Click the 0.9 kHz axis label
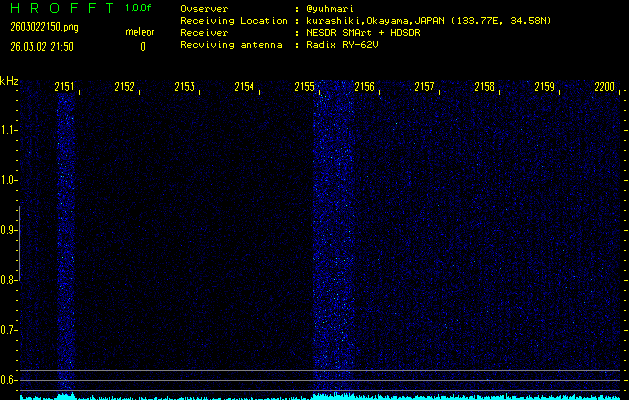629x400 pixels. click(8, 230)
